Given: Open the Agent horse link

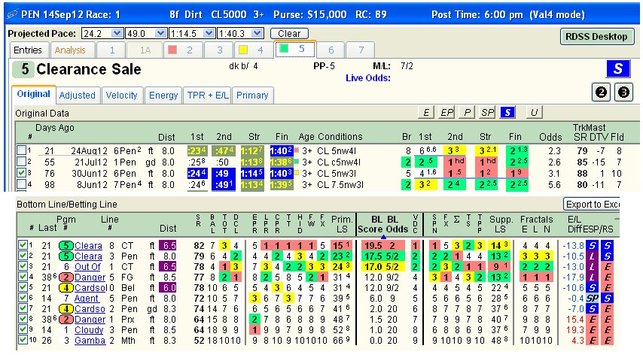Looking at the screenshot, I should tap(86, 299).
